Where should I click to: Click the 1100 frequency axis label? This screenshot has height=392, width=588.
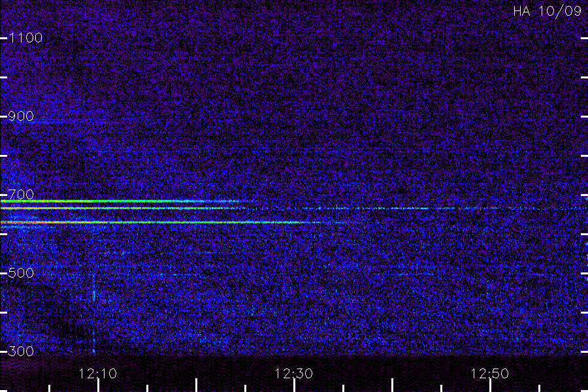pos(25,38)
